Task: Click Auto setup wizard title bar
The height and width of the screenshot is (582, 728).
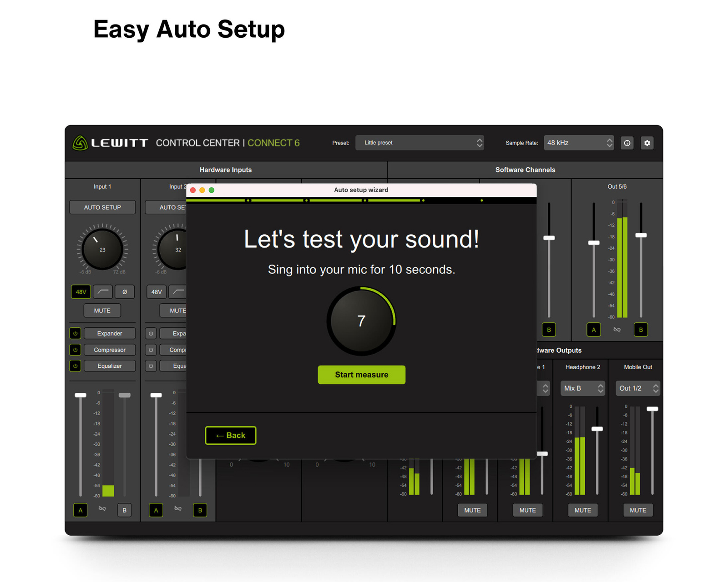Action: (x=361, y=190)
